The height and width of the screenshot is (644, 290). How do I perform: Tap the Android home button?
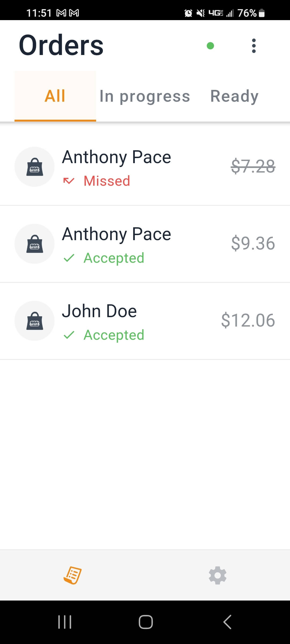pos(146,622)
